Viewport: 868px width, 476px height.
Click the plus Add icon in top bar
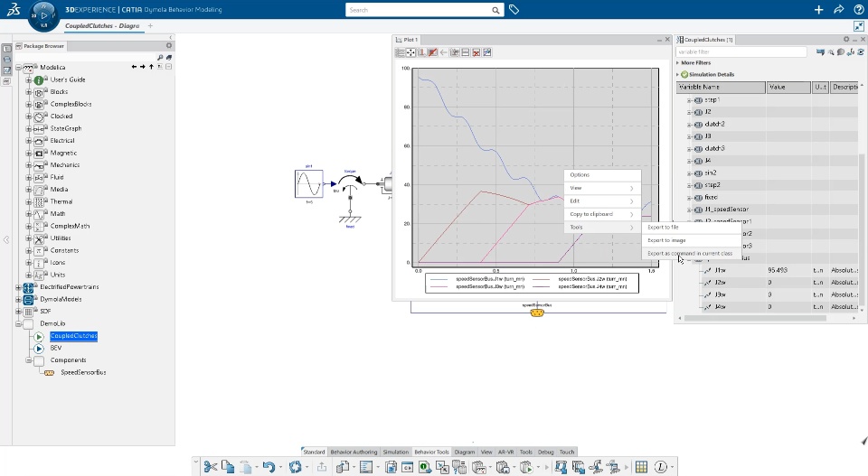[x=819, y=10]
